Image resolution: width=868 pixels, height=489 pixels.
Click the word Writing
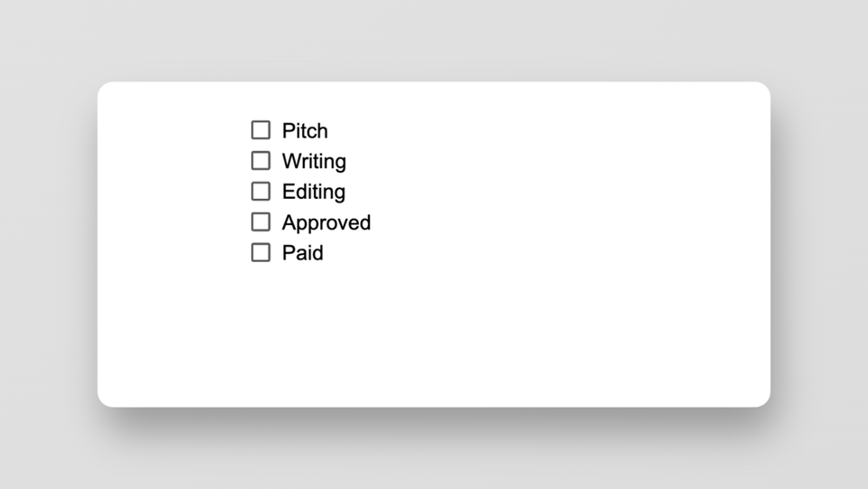314,162
